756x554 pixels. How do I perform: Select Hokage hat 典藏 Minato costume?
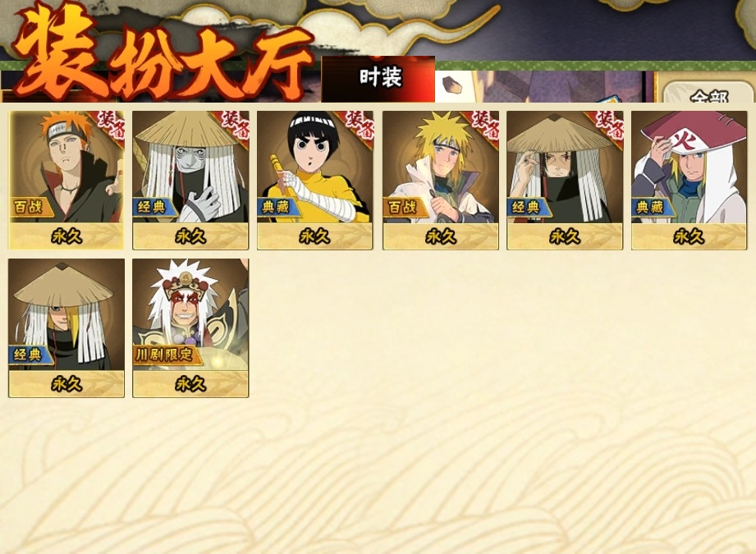tap(689, 180)
